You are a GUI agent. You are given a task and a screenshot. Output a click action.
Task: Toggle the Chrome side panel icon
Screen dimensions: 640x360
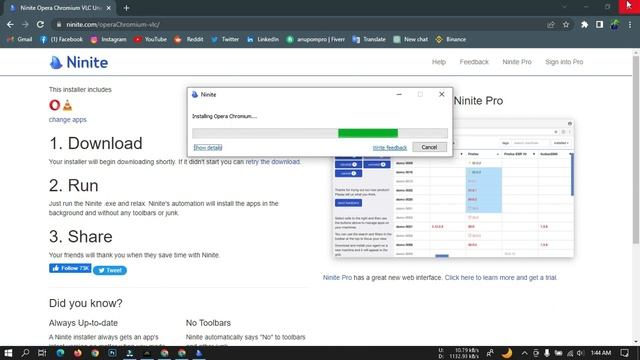pos(599,24)
